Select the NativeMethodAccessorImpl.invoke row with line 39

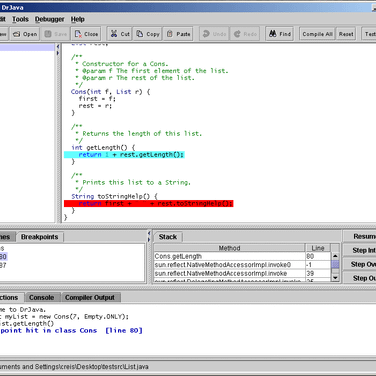[242, 273]
